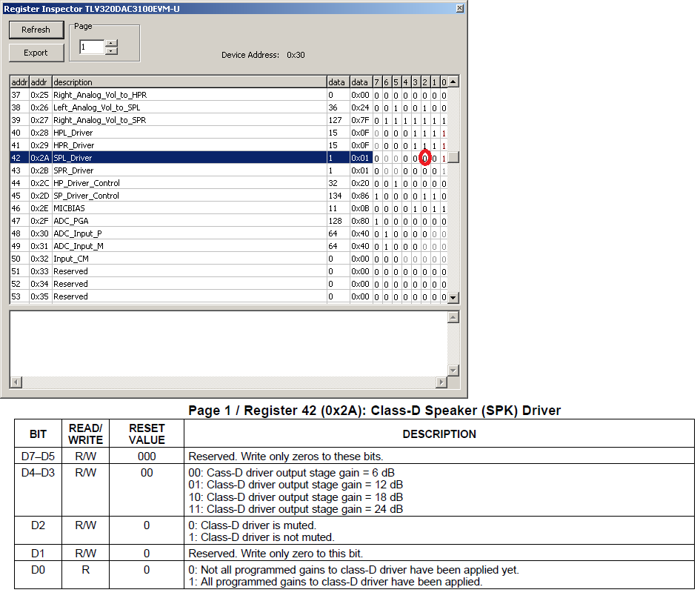Click log pane horizontal scroll right arrow
The image size is (700, 604).
(x=441, y=382)
